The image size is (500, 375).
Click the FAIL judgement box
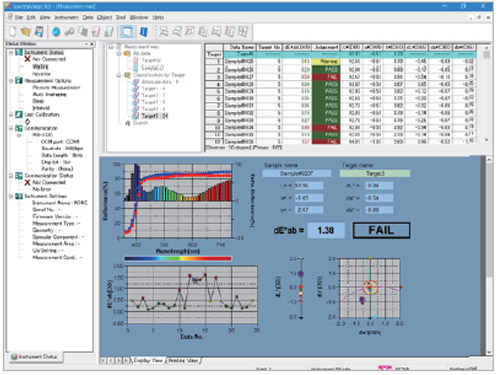(x=381, y=230)
